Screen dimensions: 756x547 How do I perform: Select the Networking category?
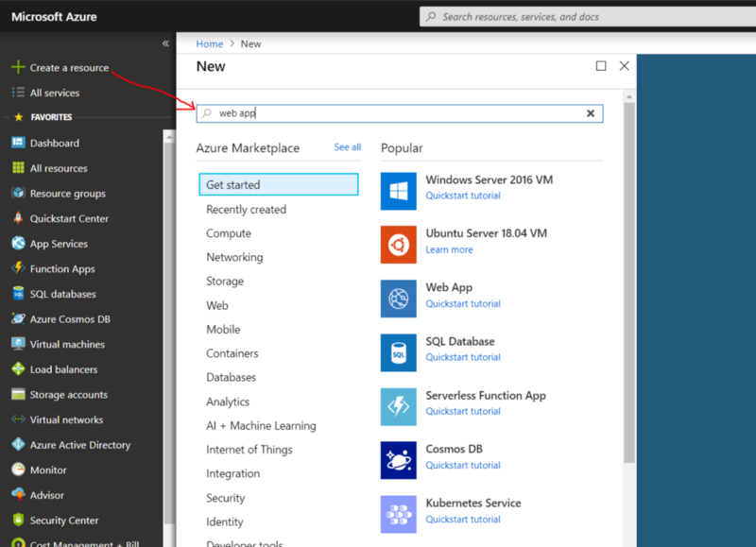[234, 257]
